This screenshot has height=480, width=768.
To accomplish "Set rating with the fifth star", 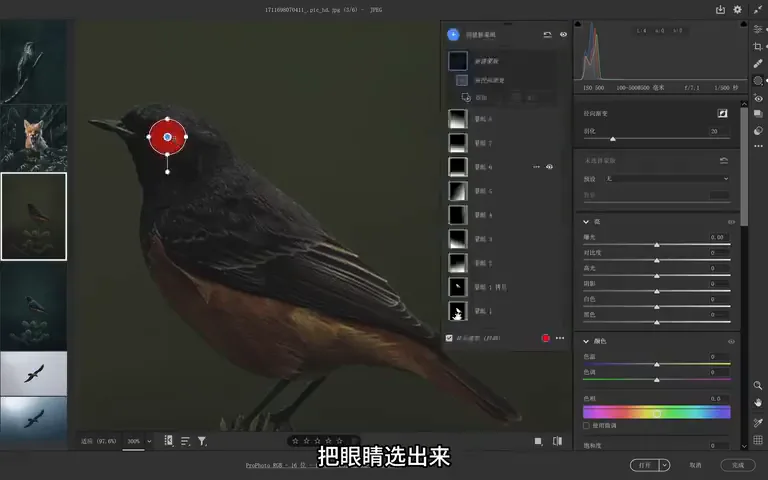I will click(x=339, y=441).
